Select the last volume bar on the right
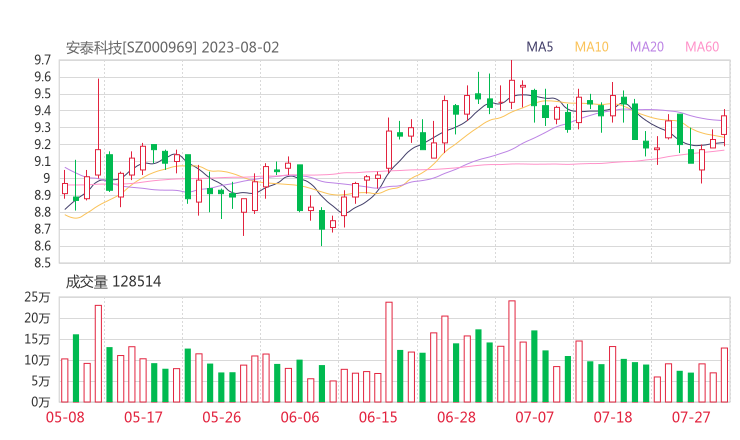The image size is (740, 440). (724, 375)
